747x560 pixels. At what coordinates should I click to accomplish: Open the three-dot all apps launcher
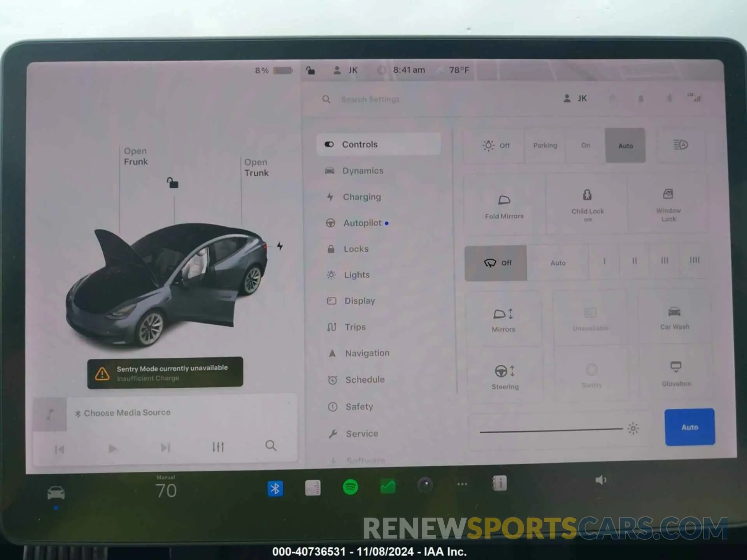pos(462,484)
